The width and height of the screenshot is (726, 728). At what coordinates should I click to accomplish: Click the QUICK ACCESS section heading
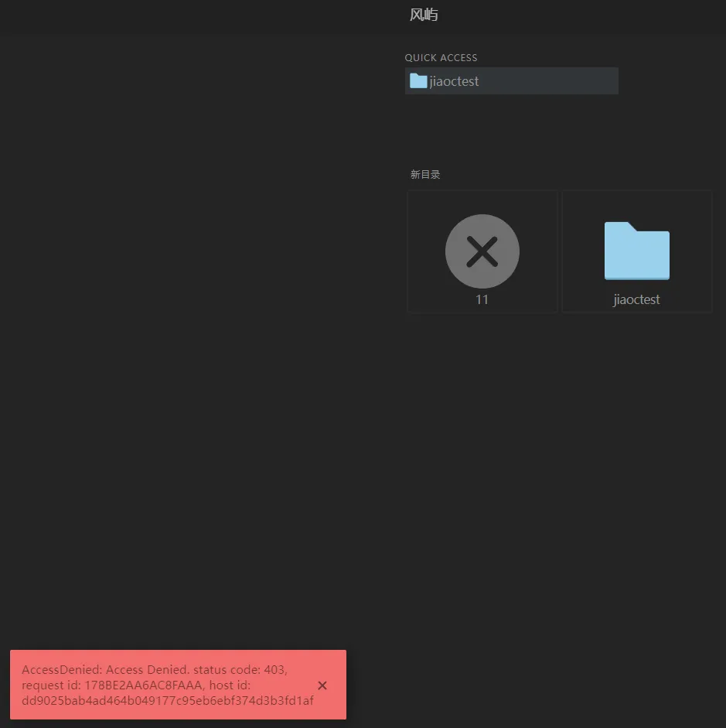point(441,58)
